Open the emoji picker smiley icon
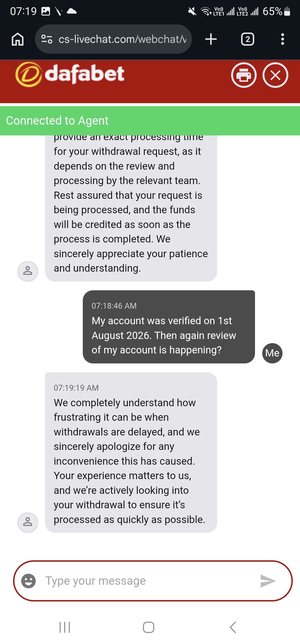300x644 pixels. click(x=29, y=581)
